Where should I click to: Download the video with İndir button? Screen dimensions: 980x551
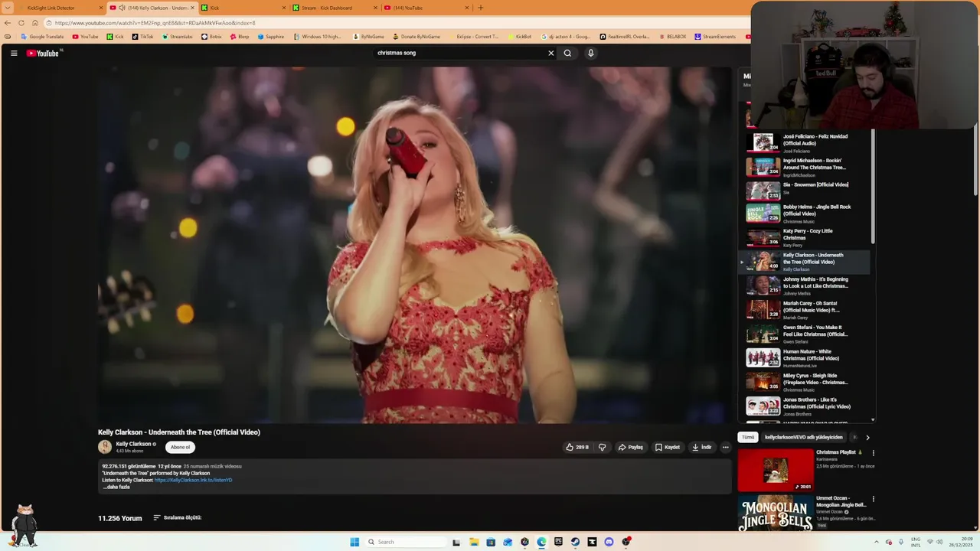point(702,447)
